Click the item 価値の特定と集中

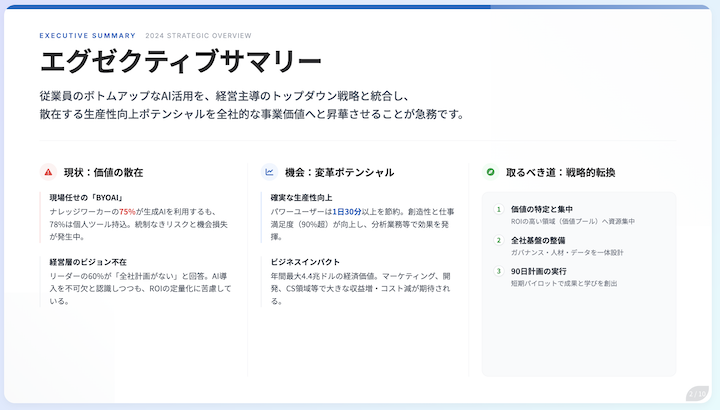point(542,209)
